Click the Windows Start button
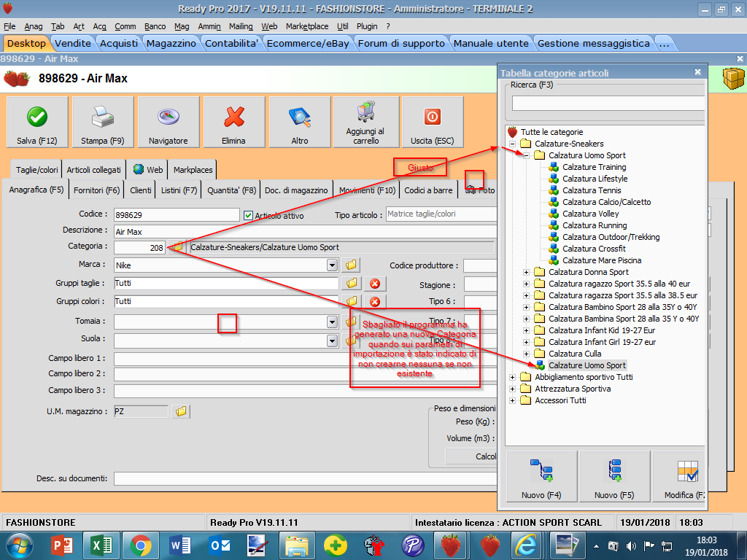 click(x=19, y=545)
